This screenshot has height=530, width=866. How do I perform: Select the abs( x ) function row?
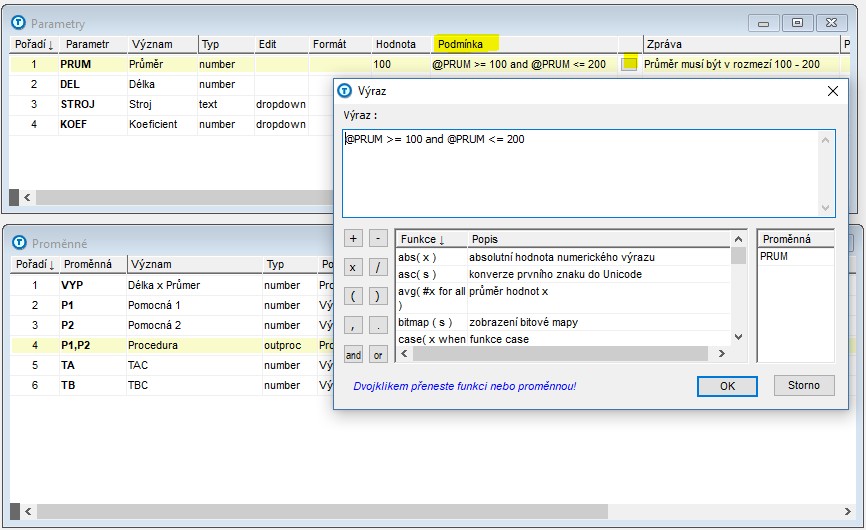tap(563, 257)
